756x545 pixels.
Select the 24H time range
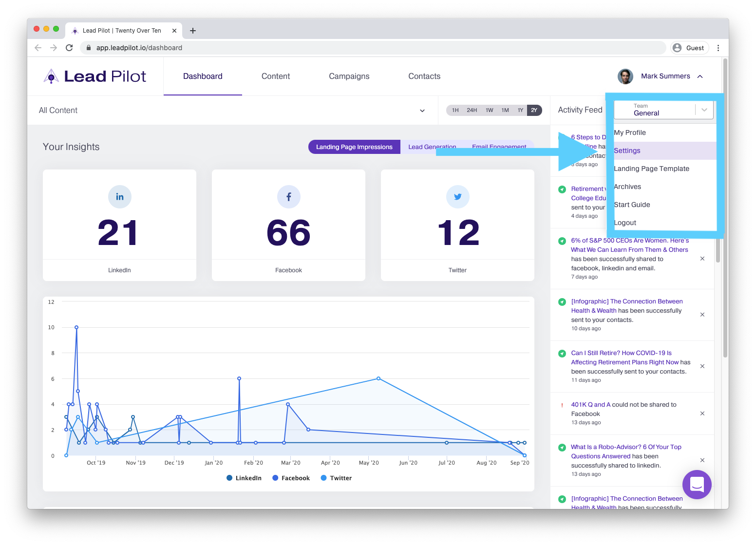(x=472, y=110)
